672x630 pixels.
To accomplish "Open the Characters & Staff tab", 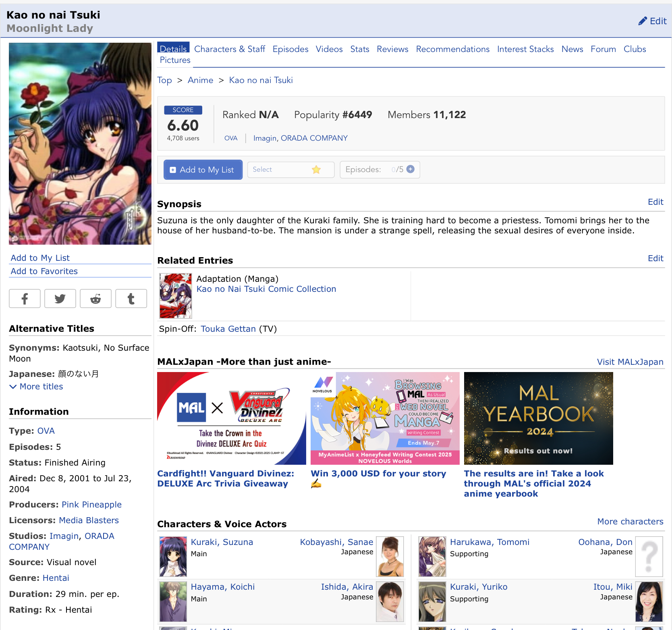I will [230, 49].
